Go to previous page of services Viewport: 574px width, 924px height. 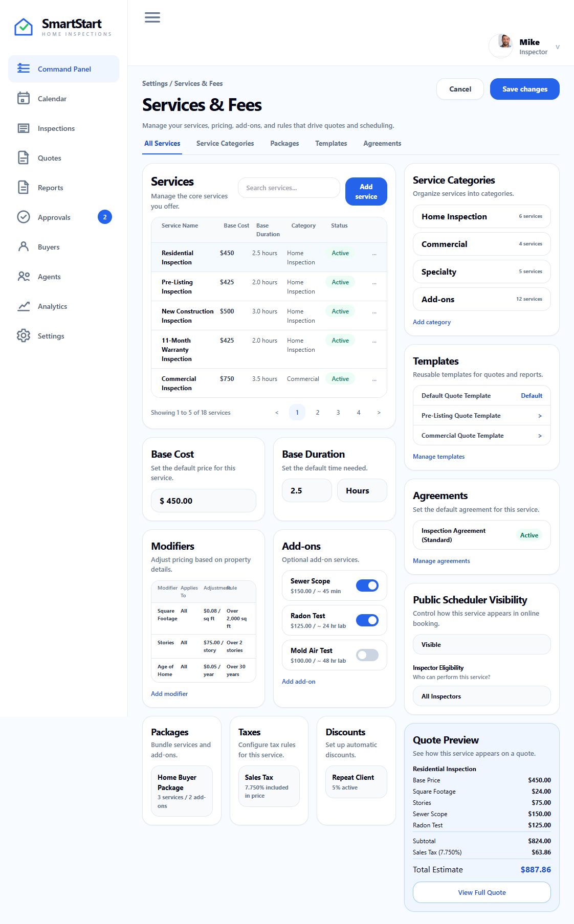click(x=277, y=412)
